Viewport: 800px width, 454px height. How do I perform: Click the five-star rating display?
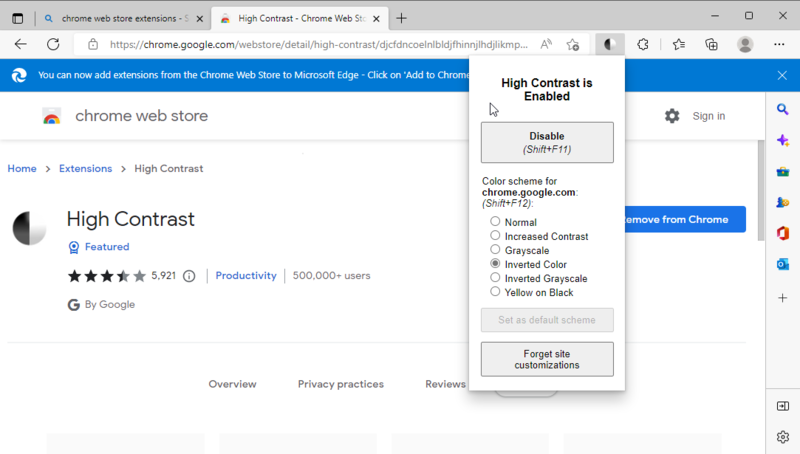click(x=107, y=276)
